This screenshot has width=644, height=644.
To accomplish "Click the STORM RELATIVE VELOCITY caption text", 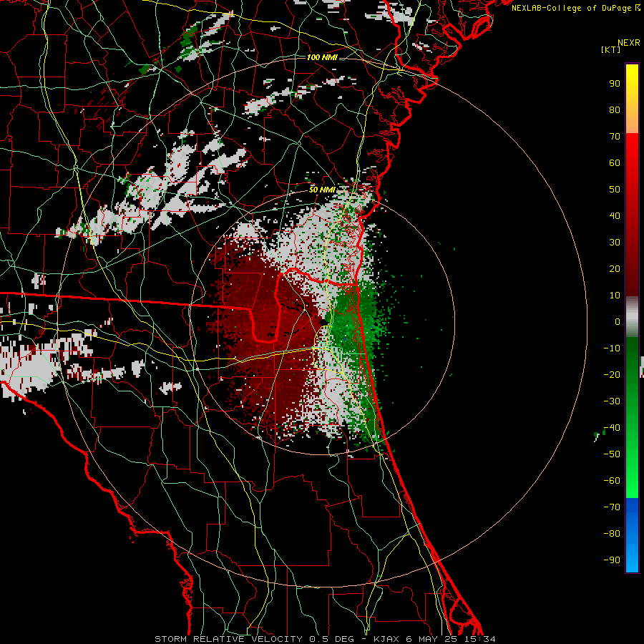I will (x=228, y=639).
